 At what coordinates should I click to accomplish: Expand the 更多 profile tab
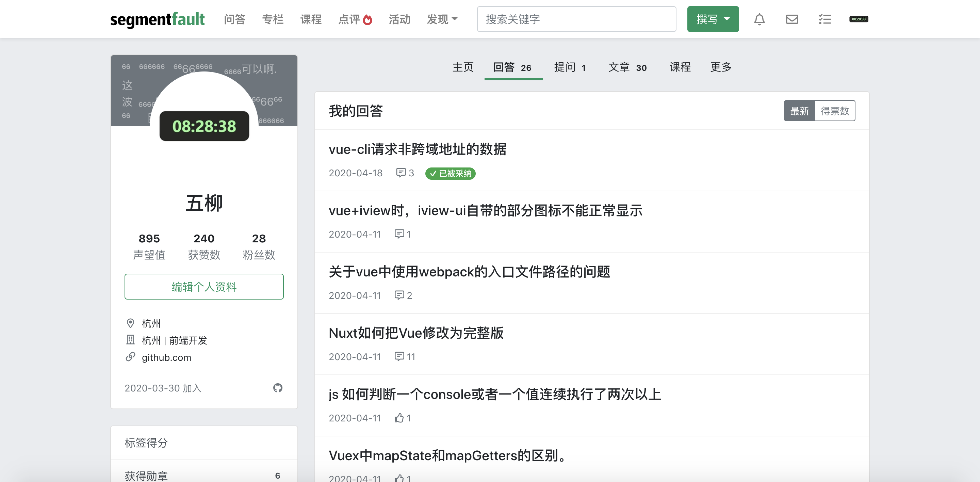coord(721,67)
